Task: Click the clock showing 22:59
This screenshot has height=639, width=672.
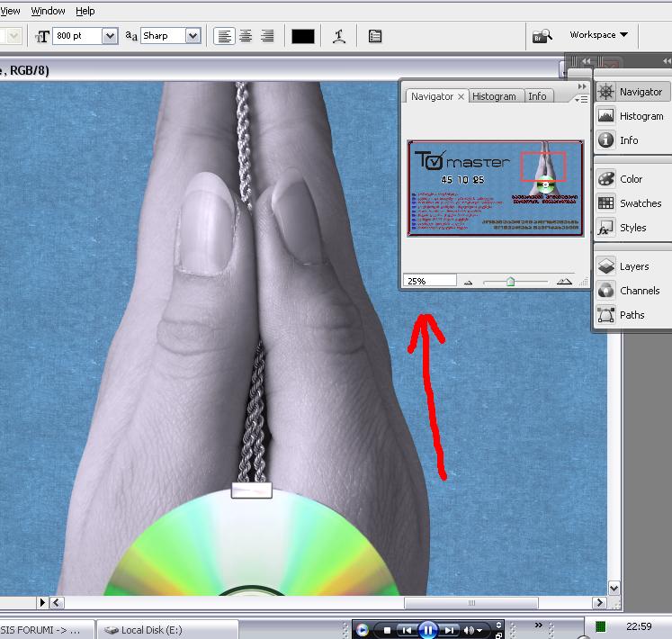Action: pos(639,626)
